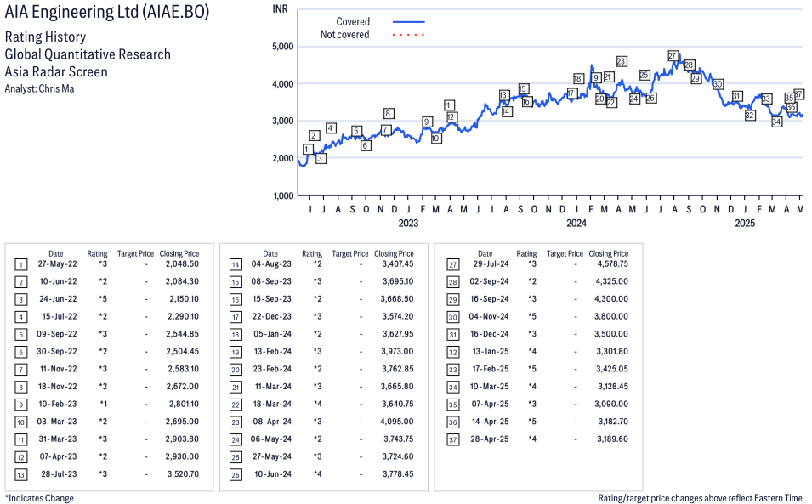812x504 pixels.
Task: Click table row number box 33
Action: point(453,370)
